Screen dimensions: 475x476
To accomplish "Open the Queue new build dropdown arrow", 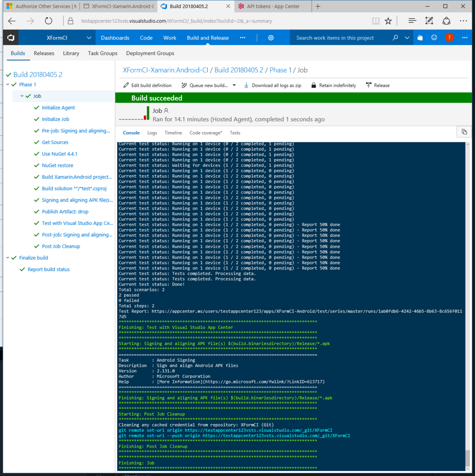I will pos(234,86).
